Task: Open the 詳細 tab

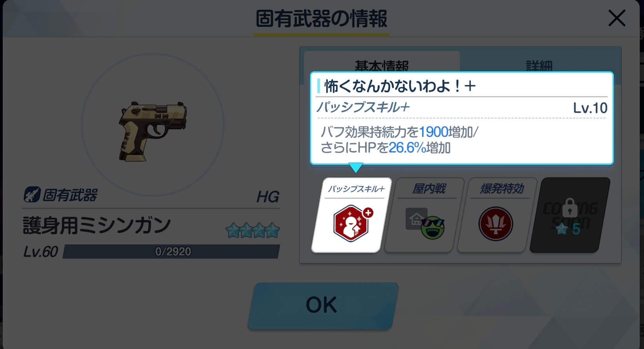Action: pos(540,62)
